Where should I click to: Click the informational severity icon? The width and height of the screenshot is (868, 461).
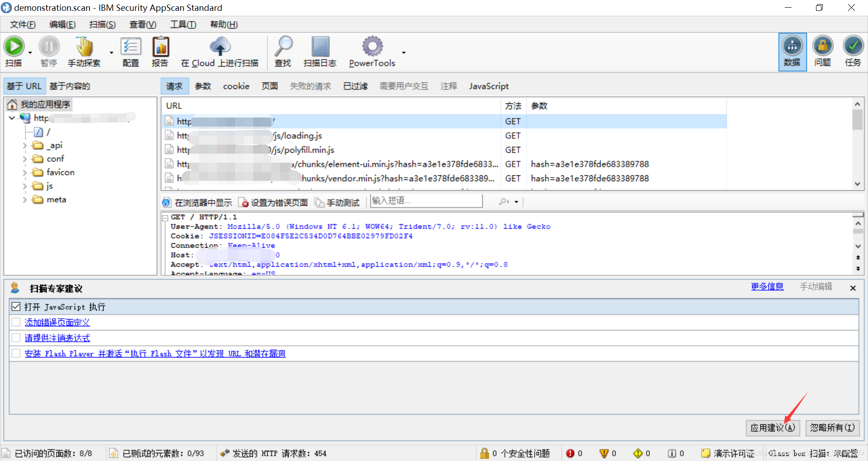pyautogui.click(x=672, y=453)
